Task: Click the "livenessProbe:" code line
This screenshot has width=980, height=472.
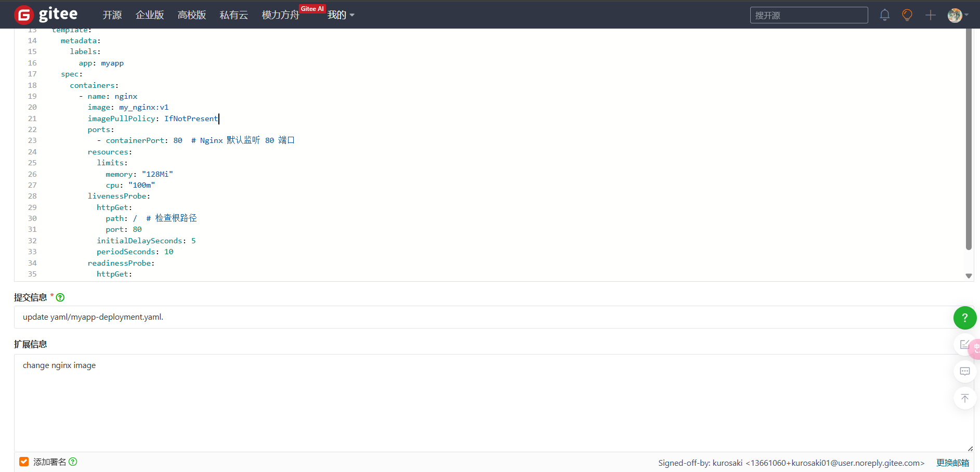Action: pos(119,196)
